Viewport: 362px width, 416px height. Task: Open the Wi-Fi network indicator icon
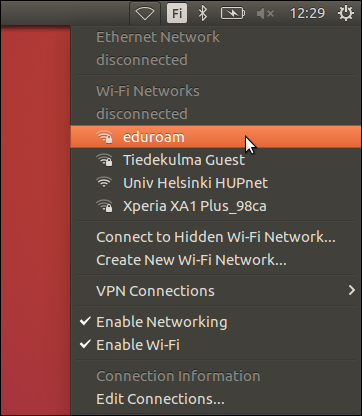tap(145, 14)
